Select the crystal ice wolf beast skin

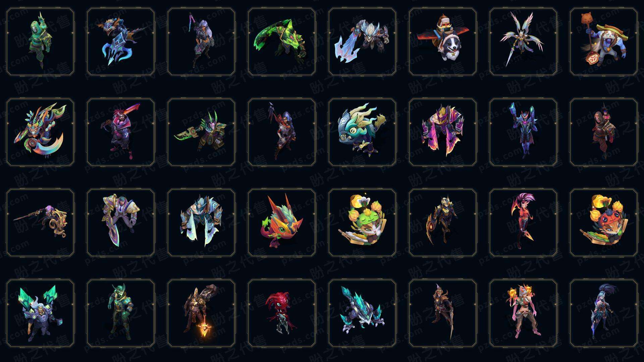pos(362,313)
